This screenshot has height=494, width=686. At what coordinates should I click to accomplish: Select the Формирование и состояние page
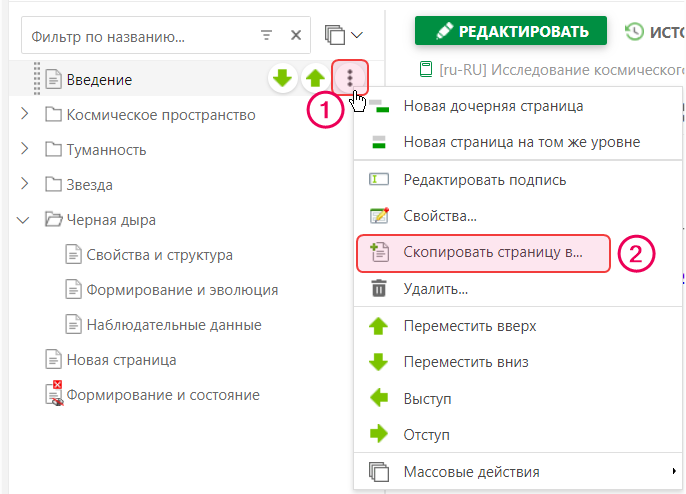162,395
